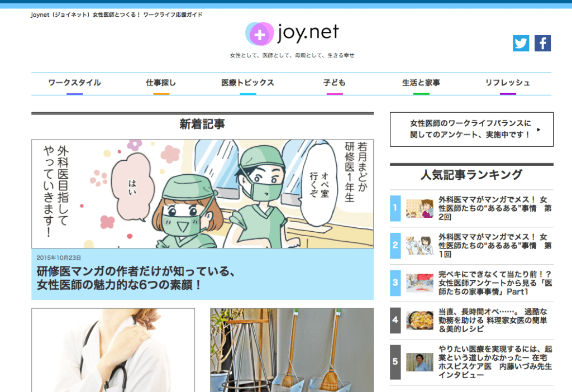Click the article thumbnail showing brooms

(x=292, y=350)
